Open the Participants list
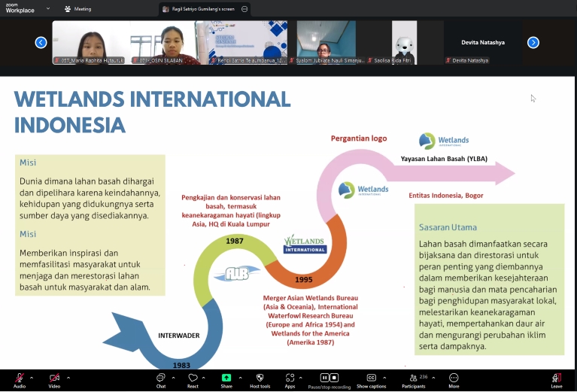577x392 pixels. [414, 380]
